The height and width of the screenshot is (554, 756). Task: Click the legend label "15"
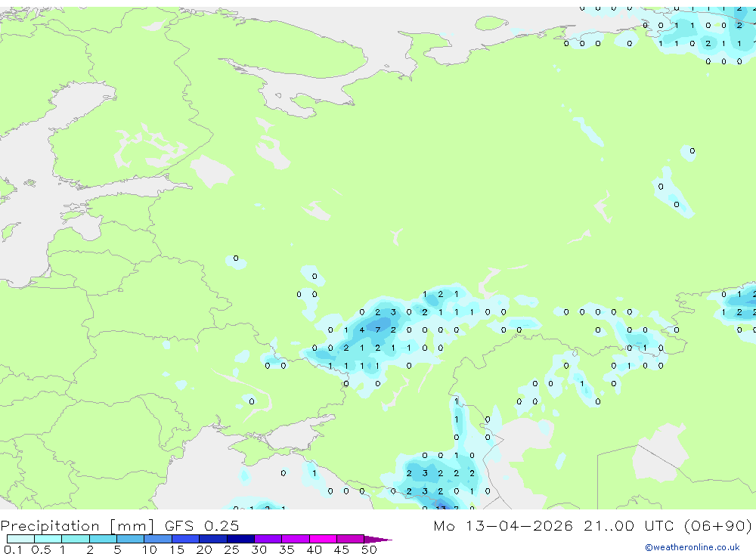pos(177,549)
